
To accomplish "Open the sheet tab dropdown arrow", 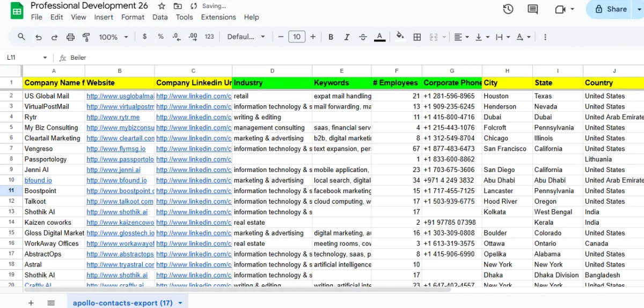I will click(180, 303).
